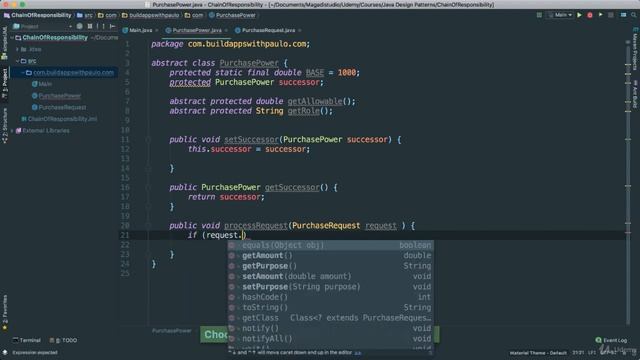Select PurchasePower class in project tree
Screen dimensions: 640x360
coord(56,96)
